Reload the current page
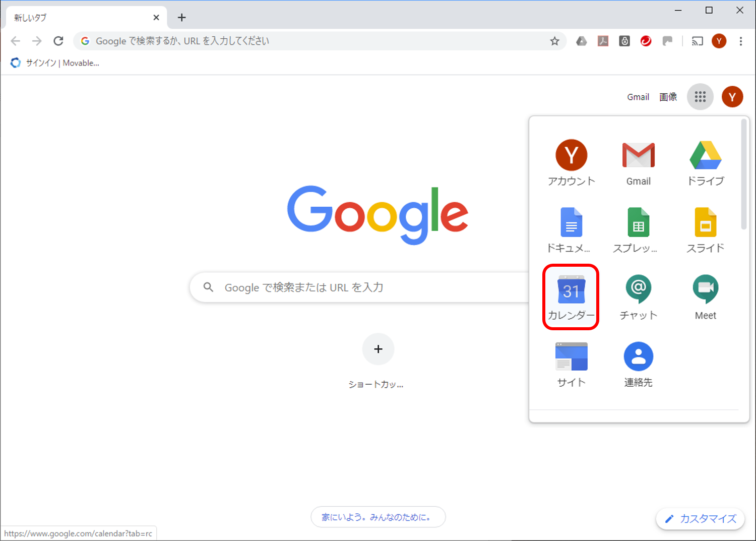Screen dimensions: 756x541 coord(58,41)
